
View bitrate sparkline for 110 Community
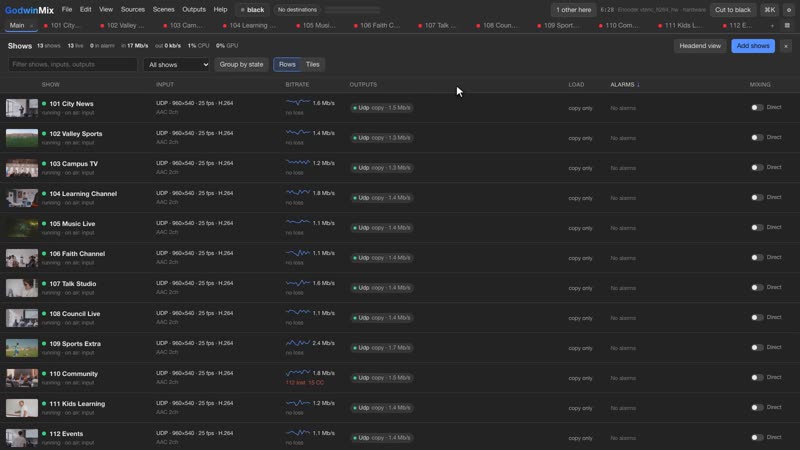(298, 373)
